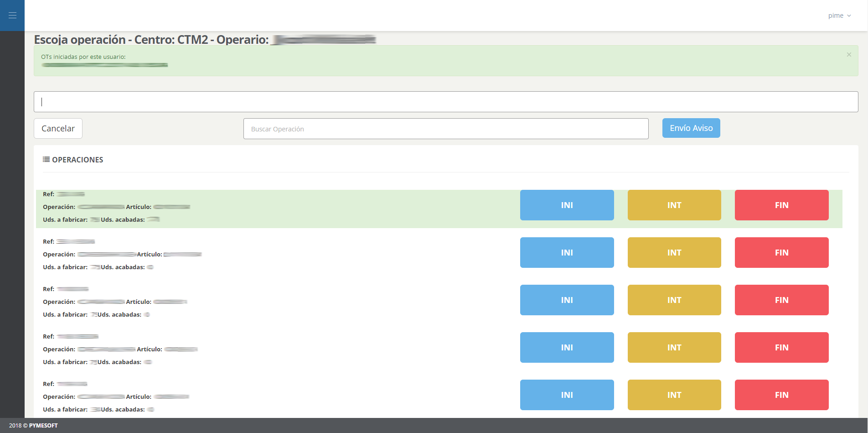Viewport: 868px width, 433px height.
Task: Click INI on the third operation row
Action: pos(567,300)
